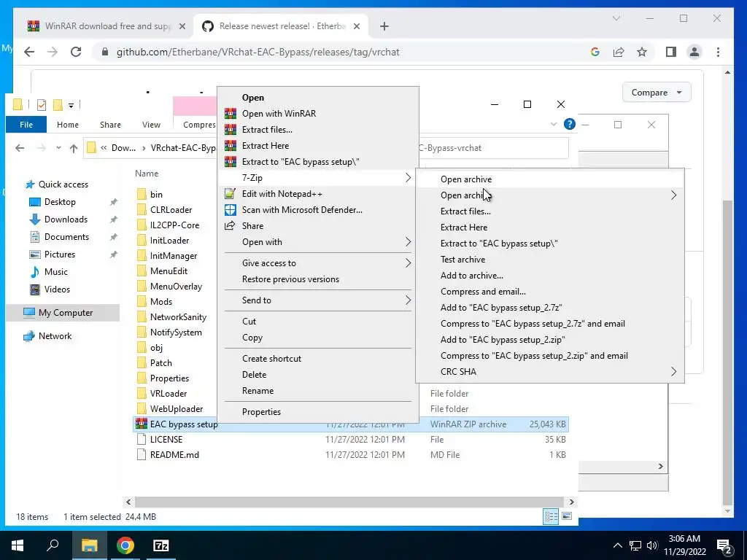
Task: Open the volume control icon
Action: [652, 545]
